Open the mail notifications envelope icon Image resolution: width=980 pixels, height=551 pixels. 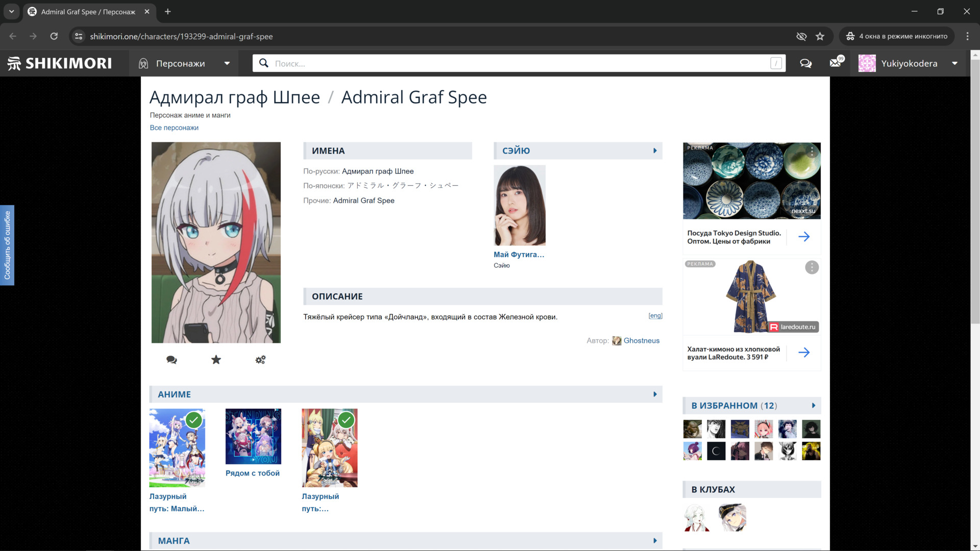pyautogui.click(x=836, y=63)
